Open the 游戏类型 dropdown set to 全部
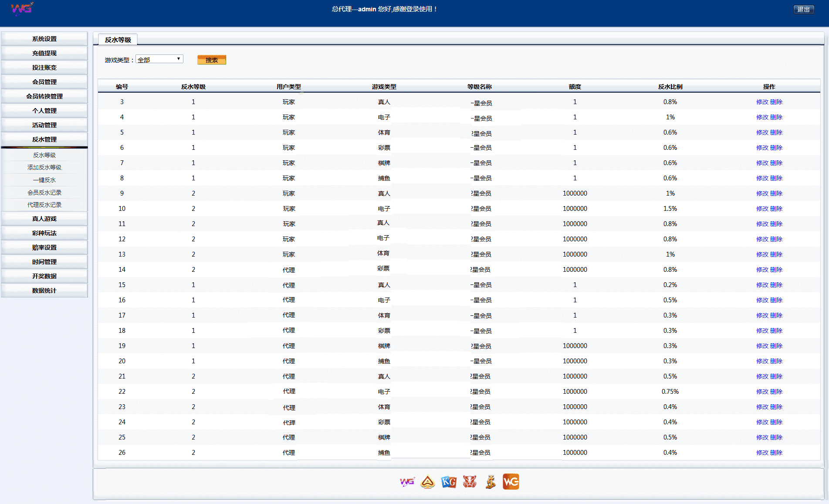The height and width of the screenshot is (504, 829). [159, 59]
